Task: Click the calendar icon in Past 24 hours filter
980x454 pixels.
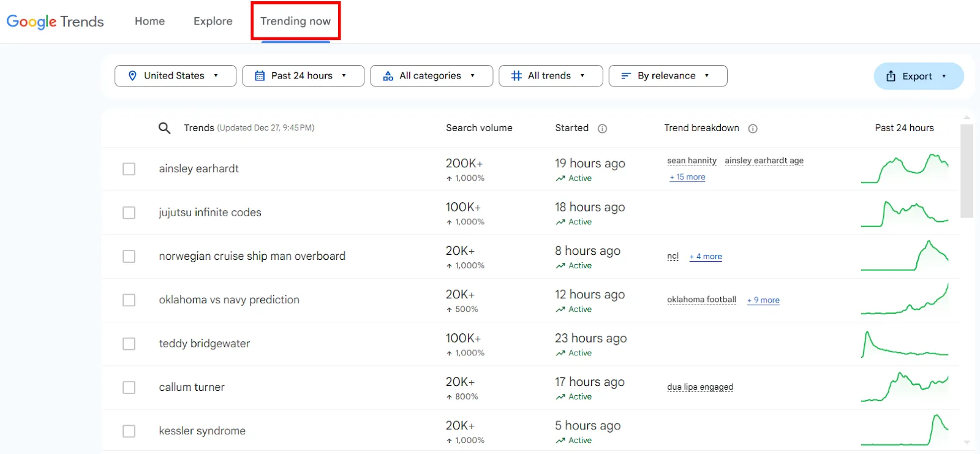Action: coord(260,76)
